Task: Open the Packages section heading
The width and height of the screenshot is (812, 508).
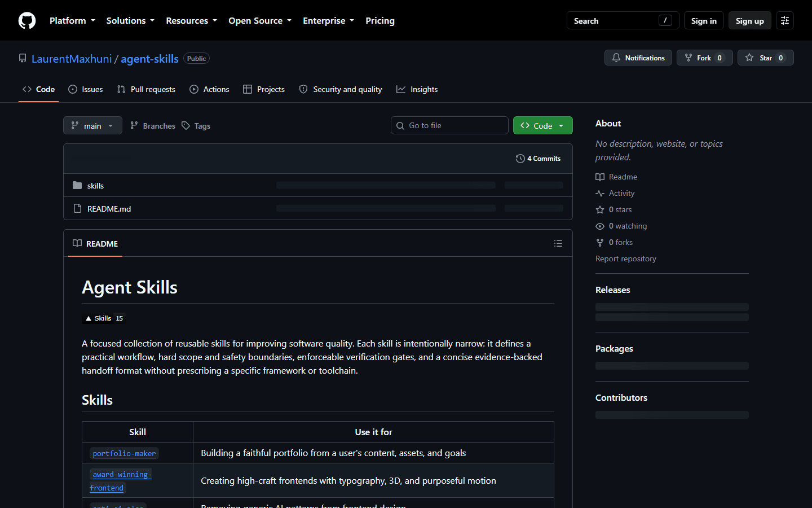Action: coord(614,348)
